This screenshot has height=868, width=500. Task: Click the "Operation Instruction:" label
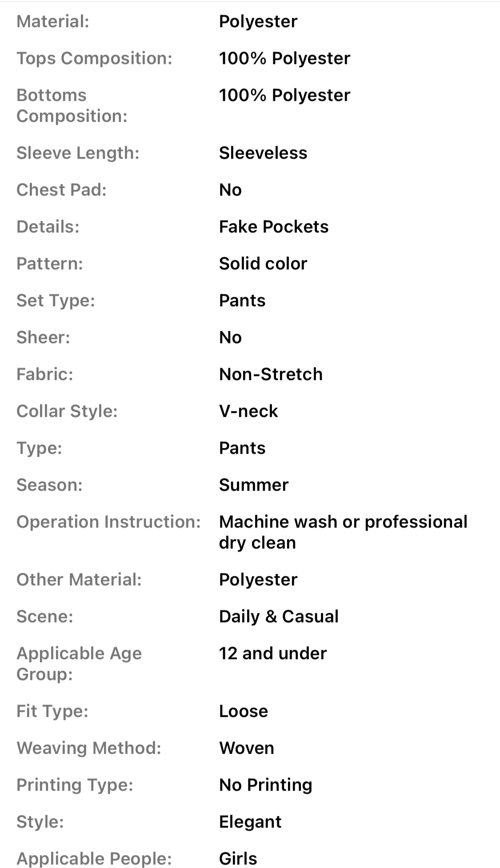click(x=108, y=522)
